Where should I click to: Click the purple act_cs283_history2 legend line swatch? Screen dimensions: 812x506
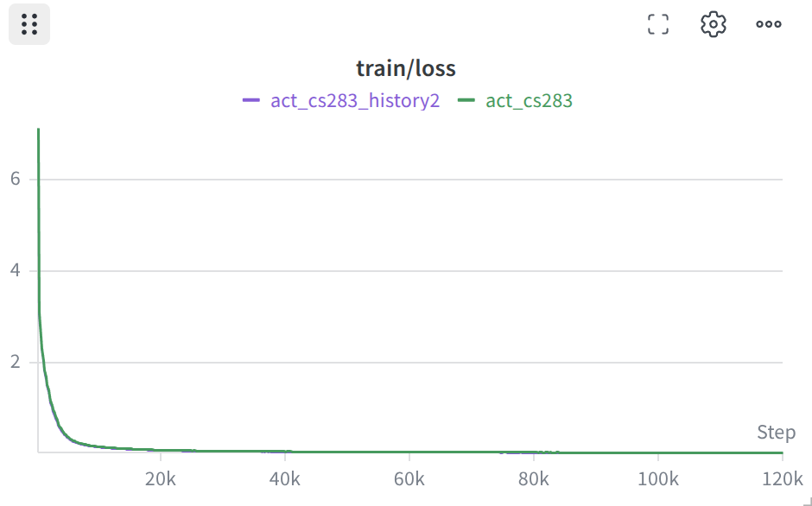point(251,100)
